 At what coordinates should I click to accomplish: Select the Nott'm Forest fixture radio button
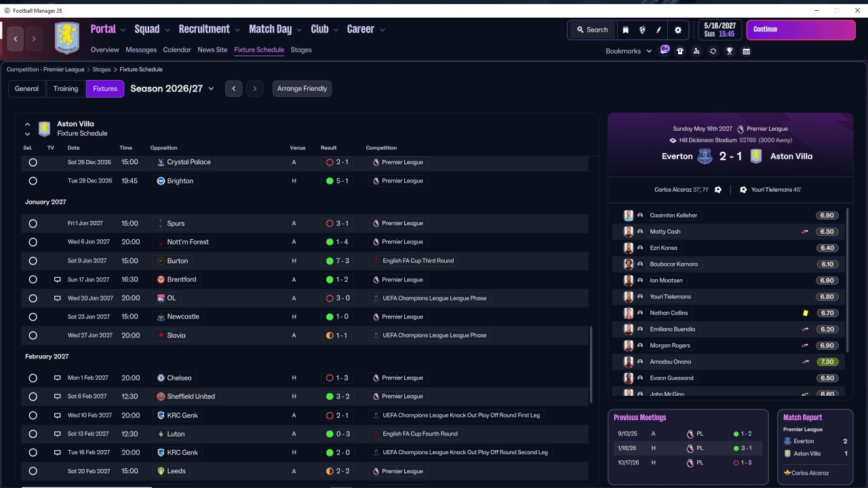[x=33, y=242]
